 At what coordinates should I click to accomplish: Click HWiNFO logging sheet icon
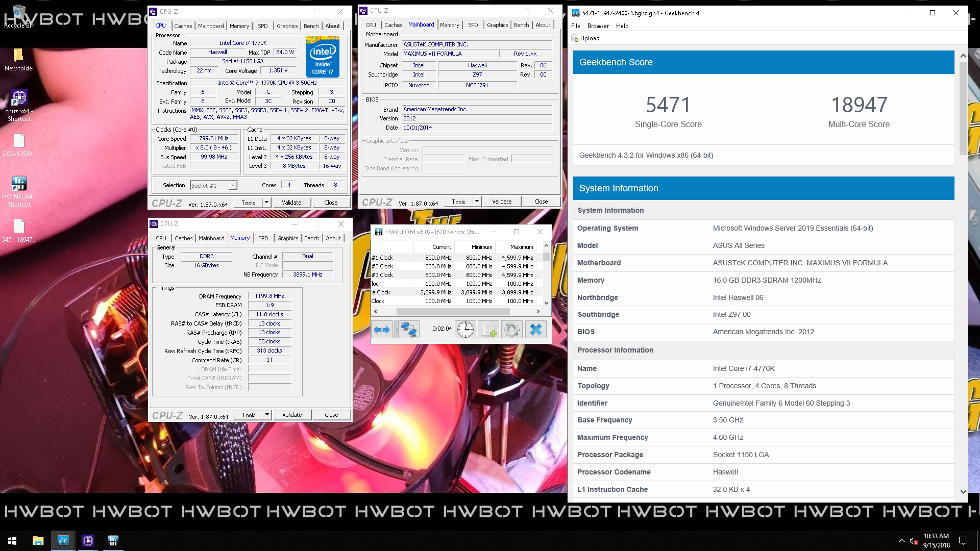point(488,330)
